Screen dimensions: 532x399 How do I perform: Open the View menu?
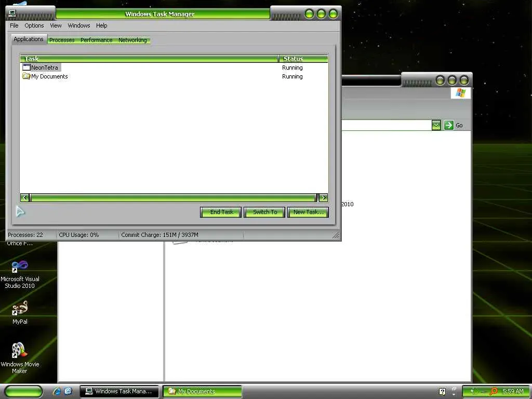[x=56, y=25]
